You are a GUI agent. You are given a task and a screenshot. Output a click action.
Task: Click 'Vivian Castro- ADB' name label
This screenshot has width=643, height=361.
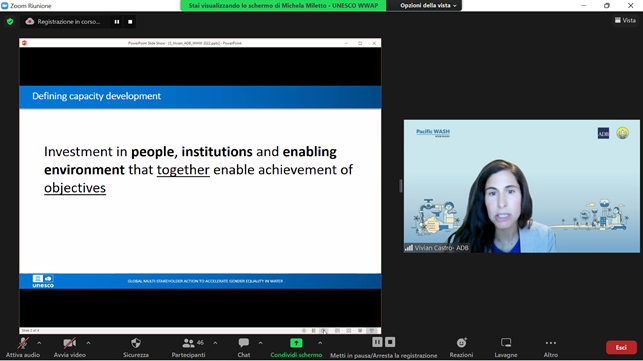coord(441,248)
